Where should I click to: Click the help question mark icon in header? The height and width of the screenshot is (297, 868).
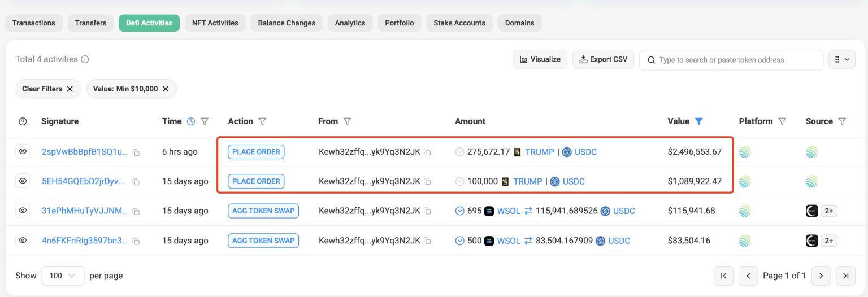(23, 121)
